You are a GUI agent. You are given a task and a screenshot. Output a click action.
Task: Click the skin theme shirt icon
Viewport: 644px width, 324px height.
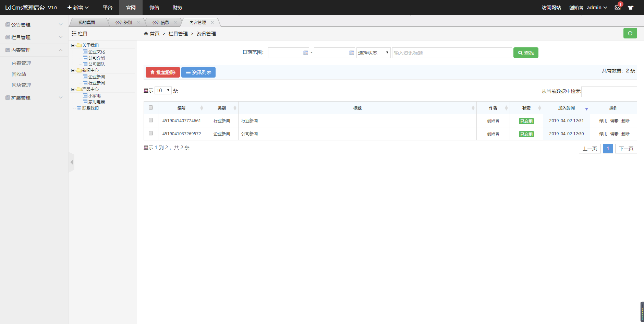coord(631,8)
